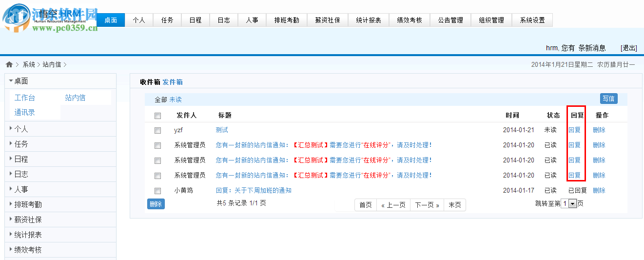Image resolution: width=644 pixels, height=260 pixels.
Task: Filter messages by 未读
Action: coord(176,100)
